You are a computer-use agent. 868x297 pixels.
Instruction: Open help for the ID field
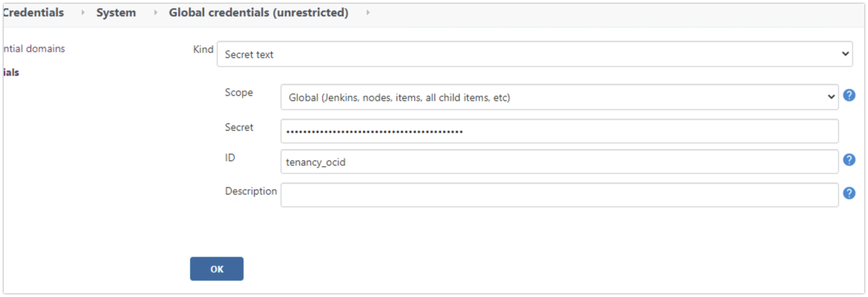pyautogui.click(x=849, y=160)
